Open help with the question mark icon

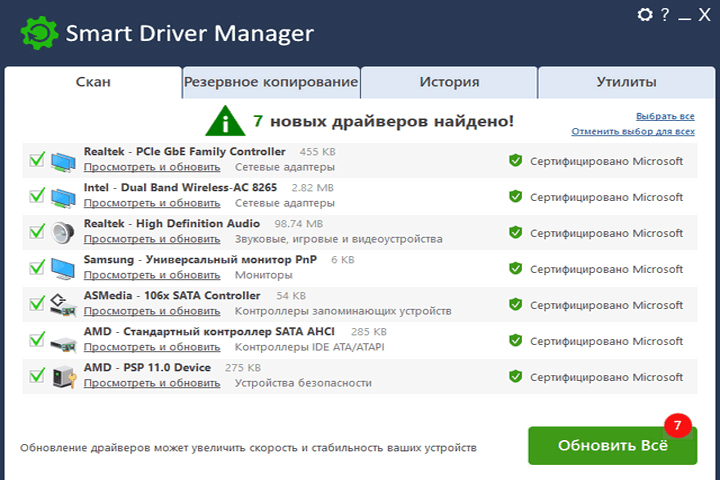coord(664,15)
